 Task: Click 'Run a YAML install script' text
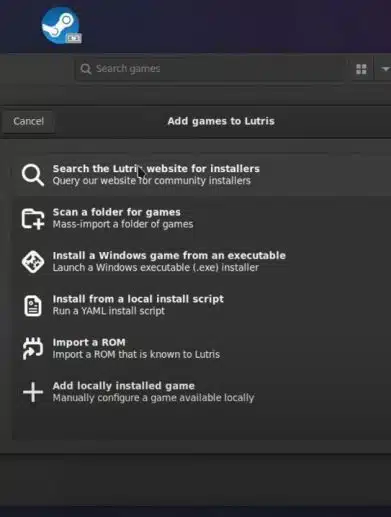(x=109, y=311)
